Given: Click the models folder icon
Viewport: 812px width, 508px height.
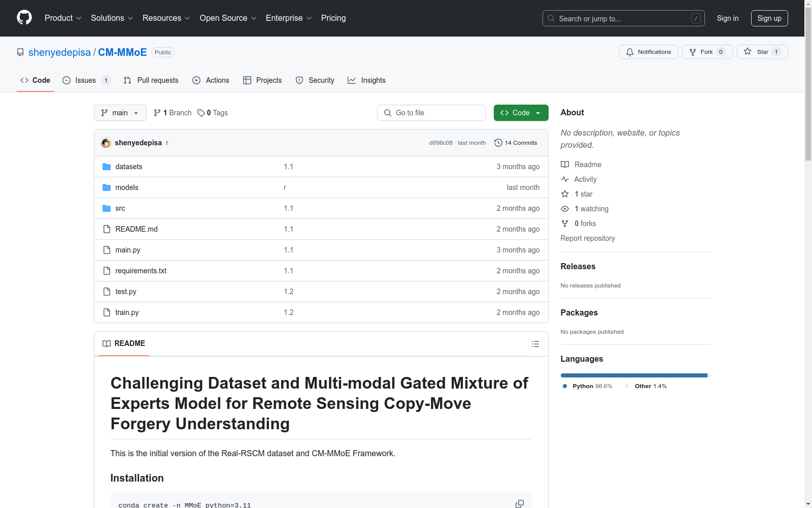Looking at the screenshot, I should coord(107,187).
